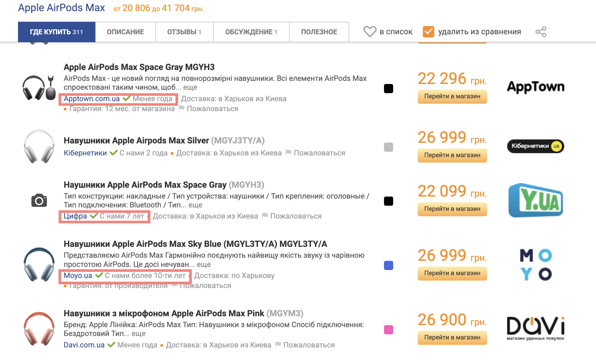
Task: Click the MOYO store logo
Action: [536, 265]
